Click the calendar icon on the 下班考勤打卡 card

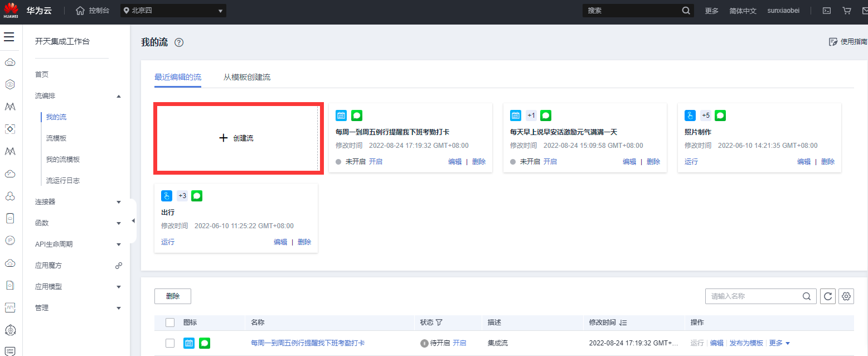[341, 116]
